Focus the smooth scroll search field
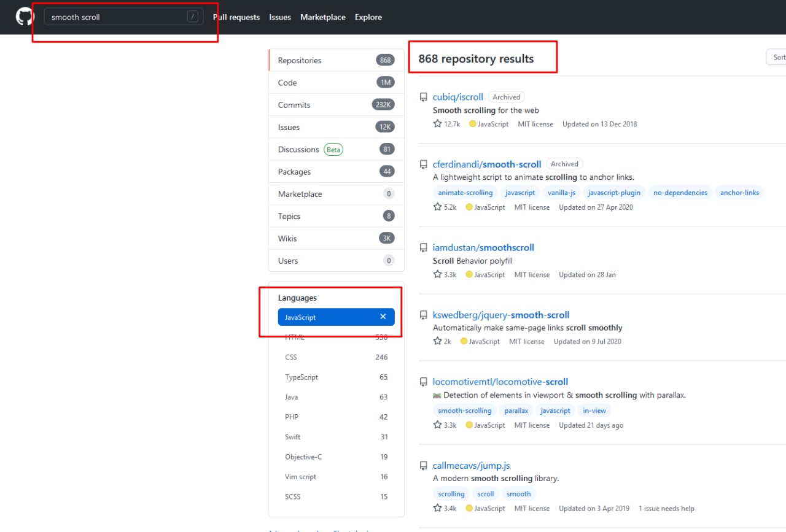The width and height of the screenshot is (786, 532). coord(123,17)
